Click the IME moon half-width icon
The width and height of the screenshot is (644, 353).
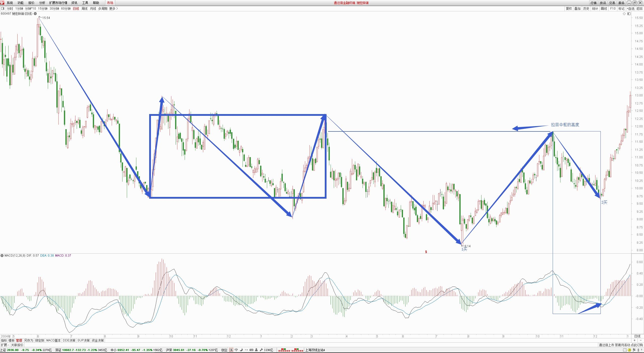tap(241, 350)
